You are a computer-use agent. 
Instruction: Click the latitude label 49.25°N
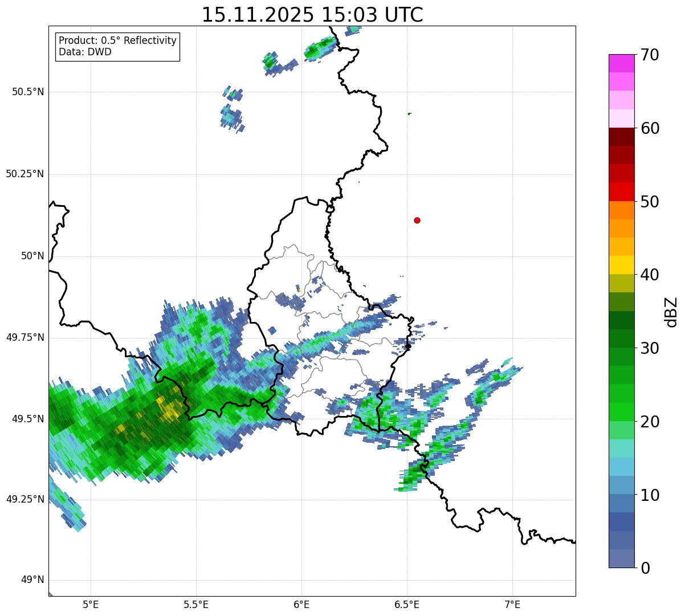click(25, 499)
